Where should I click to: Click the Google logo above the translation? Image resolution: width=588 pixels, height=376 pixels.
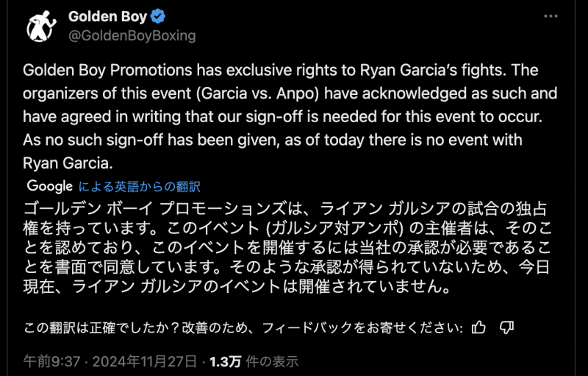(x=50, y=186)
